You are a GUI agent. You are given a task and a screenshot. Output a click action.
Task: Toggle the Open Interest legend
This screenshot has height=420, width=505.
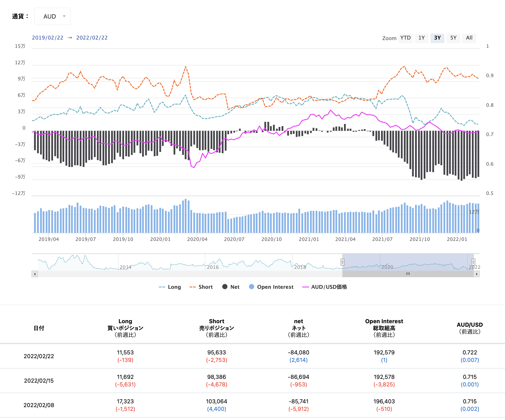(x=271, y=287)
